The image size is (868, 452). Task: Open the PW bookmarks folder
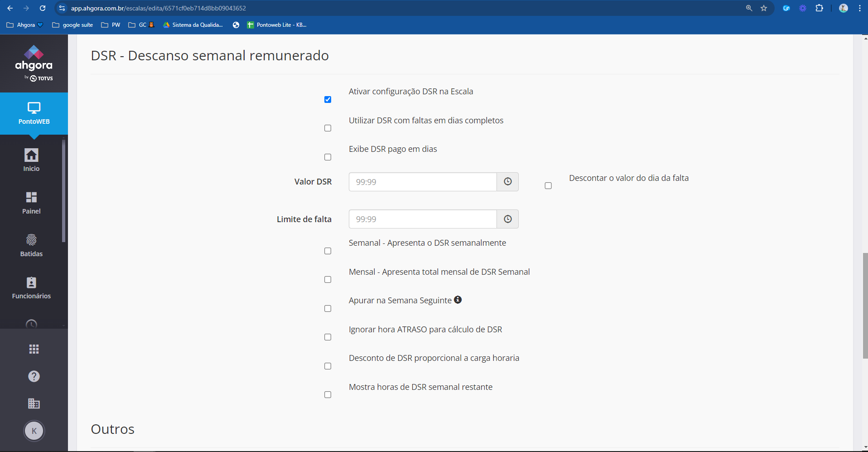[111, 25]
